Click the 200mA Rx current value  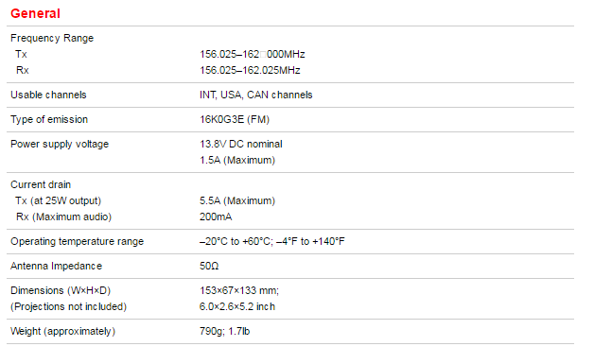216,217
